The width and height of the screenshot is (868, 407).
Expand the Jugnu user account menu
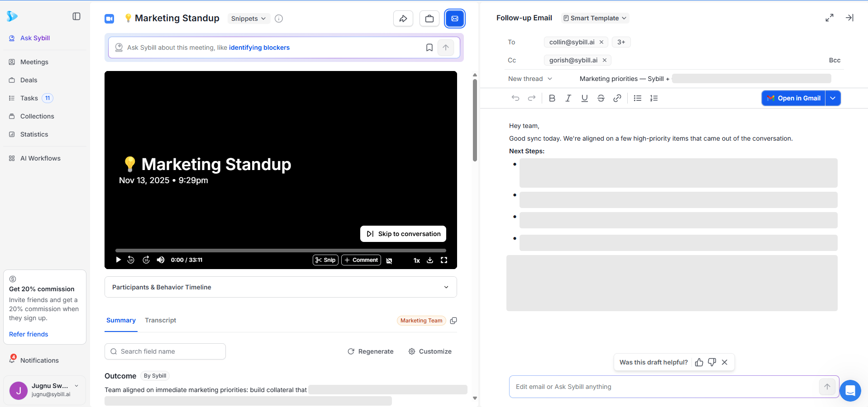pos(44,389)
